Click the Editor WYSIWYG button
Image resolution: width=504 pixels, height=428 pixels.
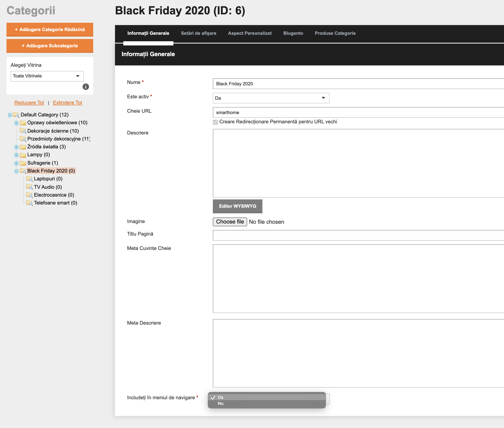[x=237, y=206]
